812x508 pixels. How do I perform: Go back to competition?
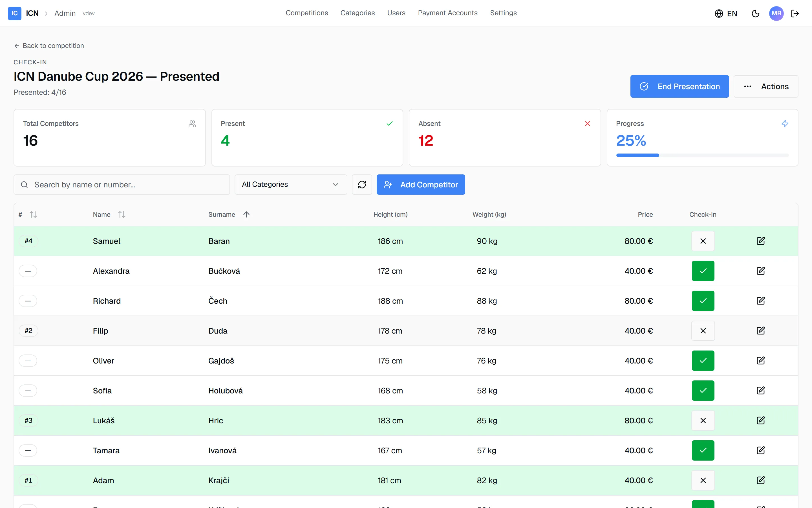point(49,46)
